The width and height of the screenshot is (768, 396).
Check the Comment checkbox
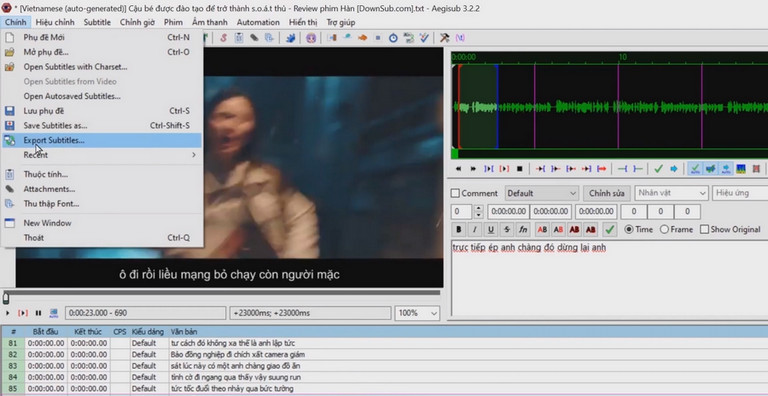point(455,193)
